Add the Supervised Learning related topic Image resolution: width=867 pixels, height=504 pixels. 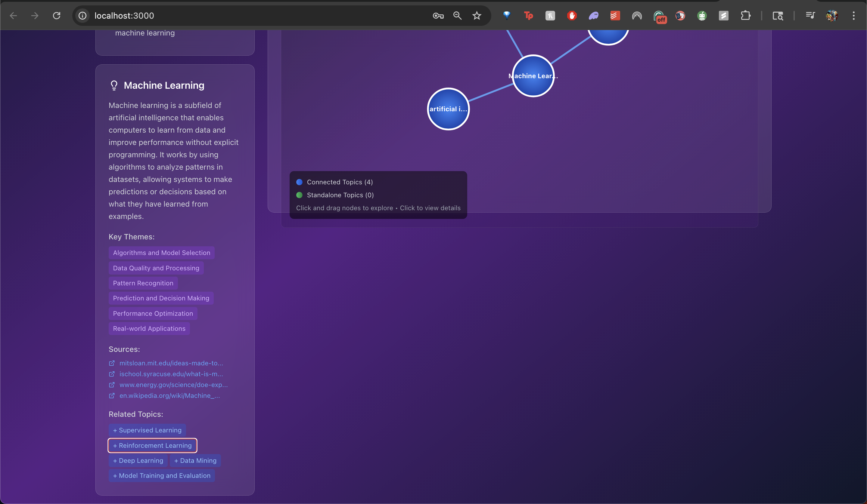[147, 430]
